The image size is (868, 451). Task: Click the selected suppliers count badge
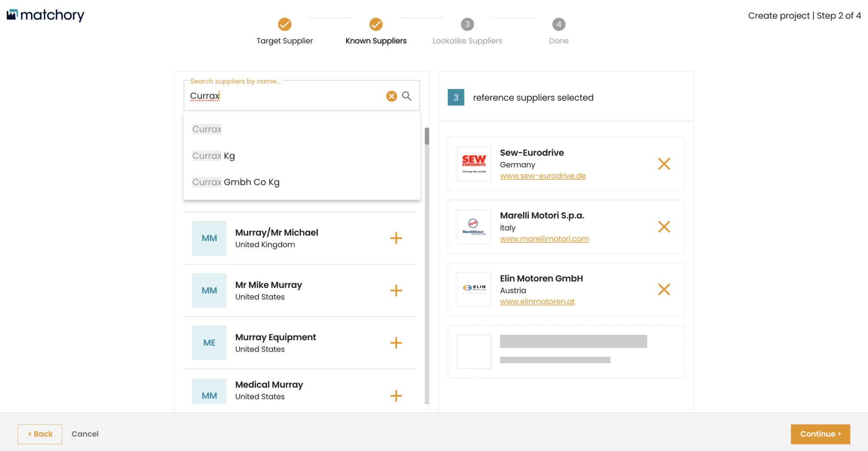[456, 98]
